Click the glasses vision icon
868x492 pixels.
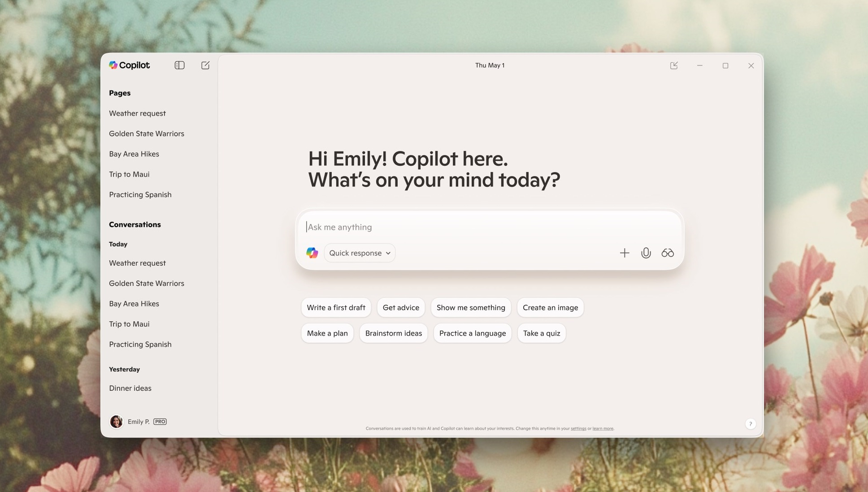point(668,253)
